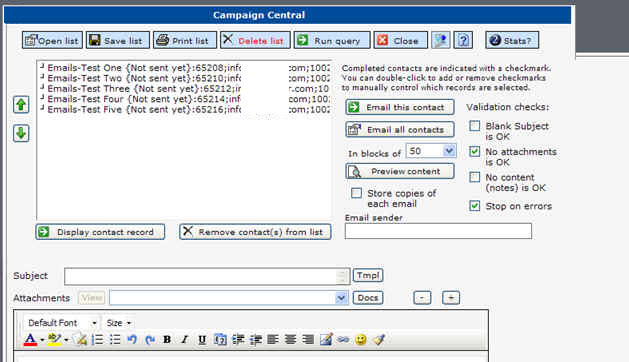Insert a smiley emoticon

click(x=361, y=340)
